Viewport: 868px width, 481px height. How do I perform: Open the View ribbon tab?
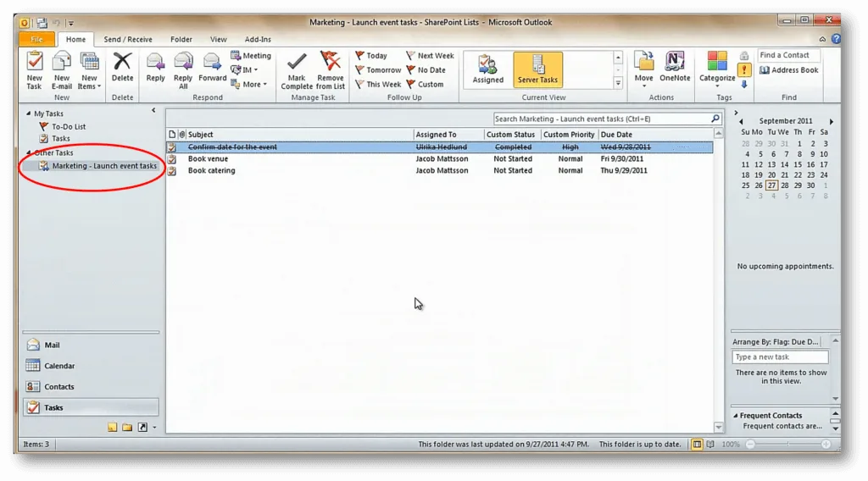point(218,39)
